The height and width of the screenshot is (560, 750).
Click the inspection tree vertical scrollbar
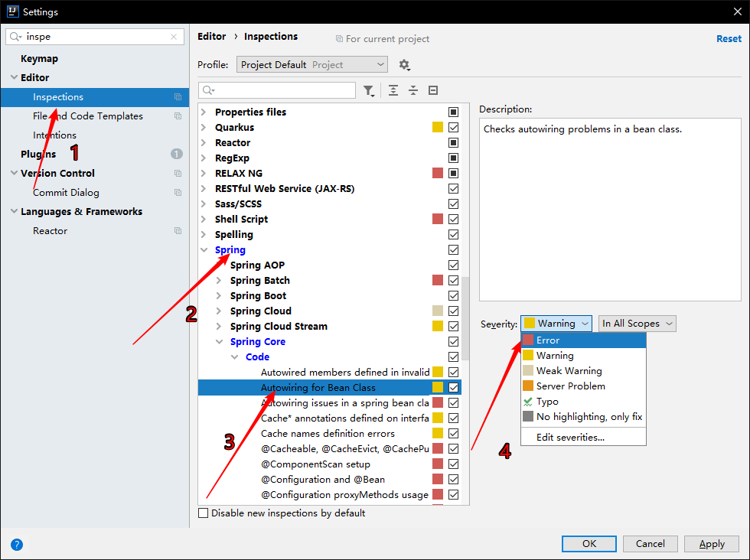click(x=465, y=318)
